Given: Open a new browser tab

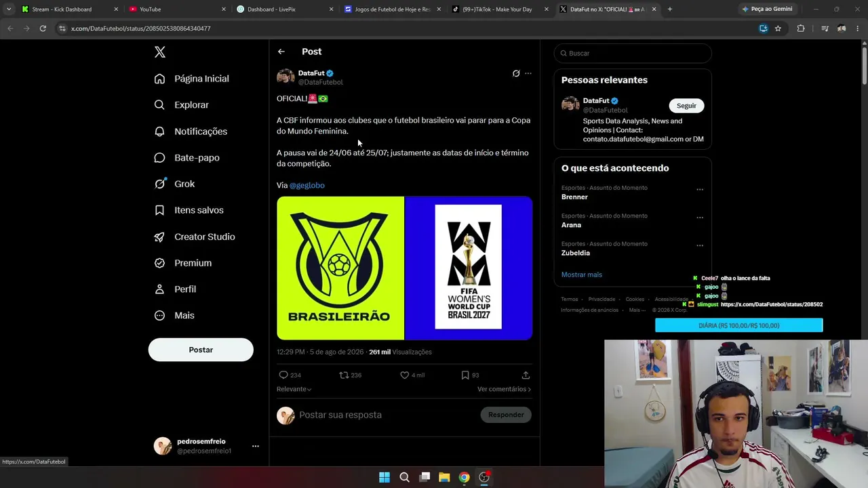Looking at the screenshot, I should point(670,9).
